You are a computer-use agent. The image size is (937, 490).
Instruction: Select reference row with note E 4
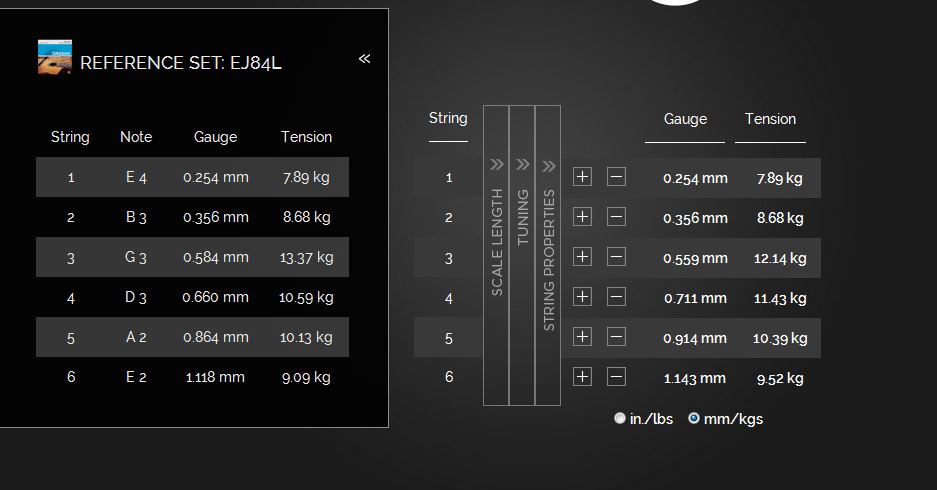[x=192, y=177]
